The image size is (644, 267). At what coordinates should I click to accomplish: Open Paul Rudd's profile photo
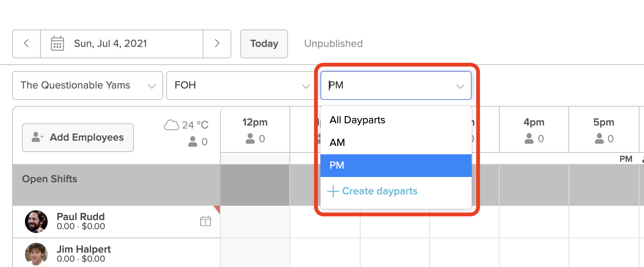pos(36,222)
